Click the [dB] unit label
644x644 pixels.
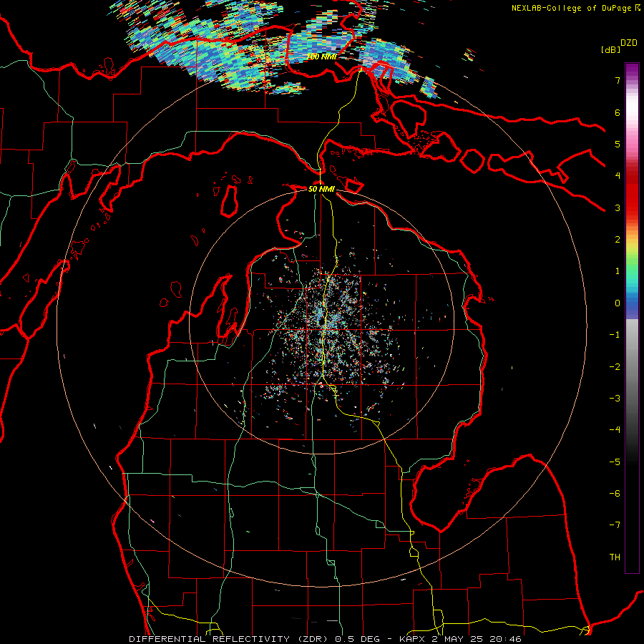(610, 49)
